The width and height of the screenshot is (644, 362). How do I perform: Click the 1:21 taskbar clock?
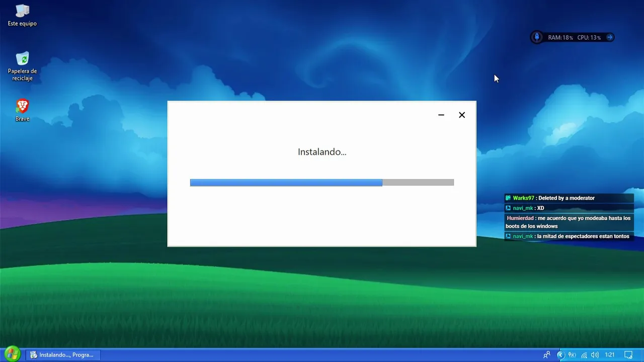click(610, 355)
